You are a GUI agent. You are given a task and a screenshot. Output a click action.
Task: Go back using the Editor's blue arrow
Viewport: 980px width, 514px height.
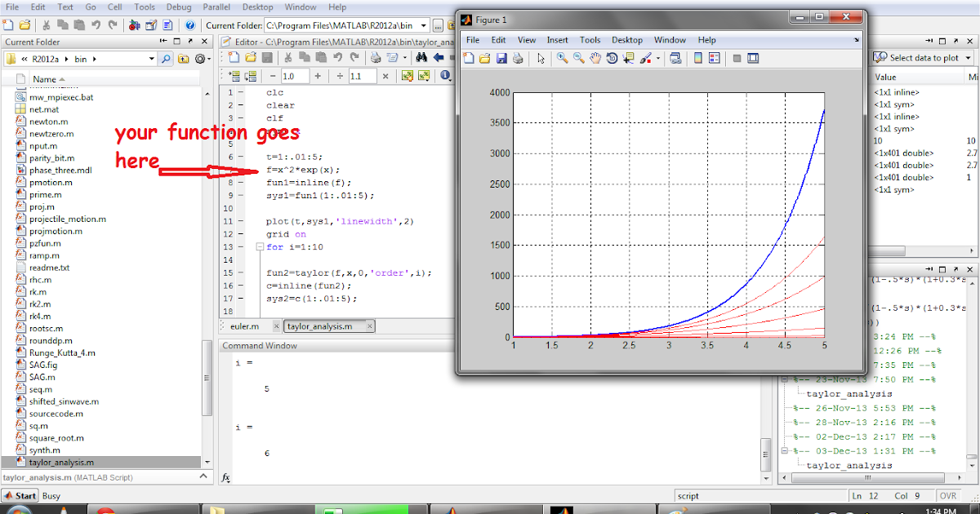coord(439,57)
